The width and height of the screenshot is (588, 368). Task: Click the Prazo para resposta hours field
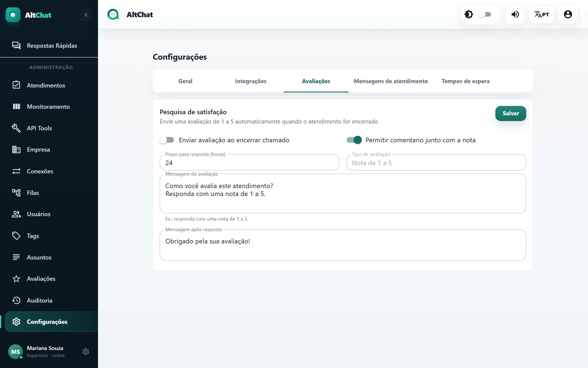point(250,163)
